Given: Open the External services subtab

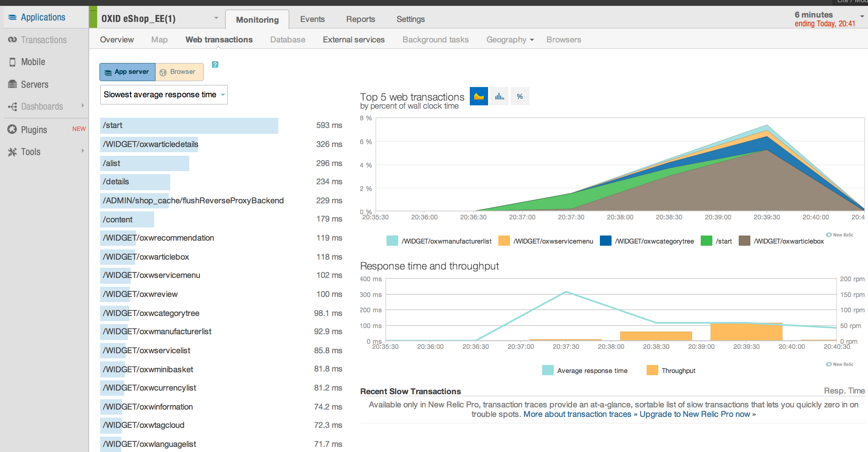Looking at the screenshot, I should point(354,39).
